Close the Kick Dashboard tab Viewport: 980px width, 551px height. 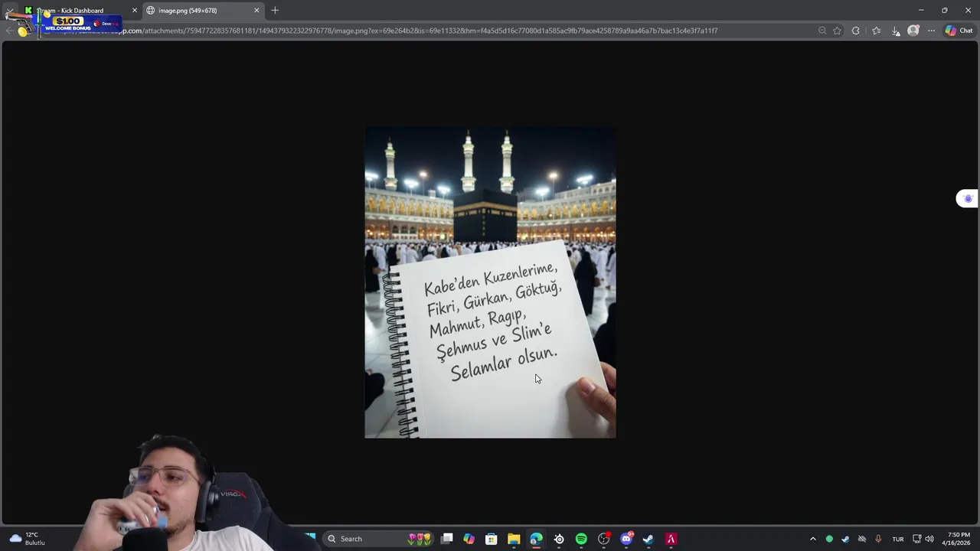(135, 11)
